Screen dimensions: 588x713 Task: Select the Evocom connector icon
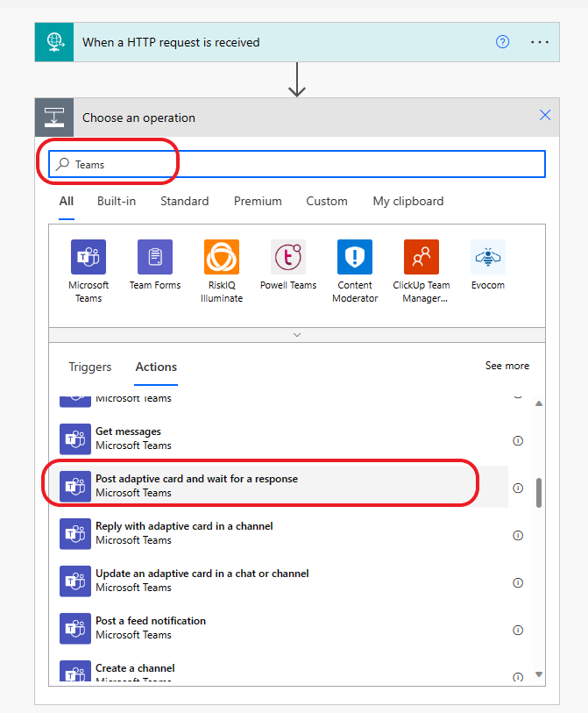488,257
